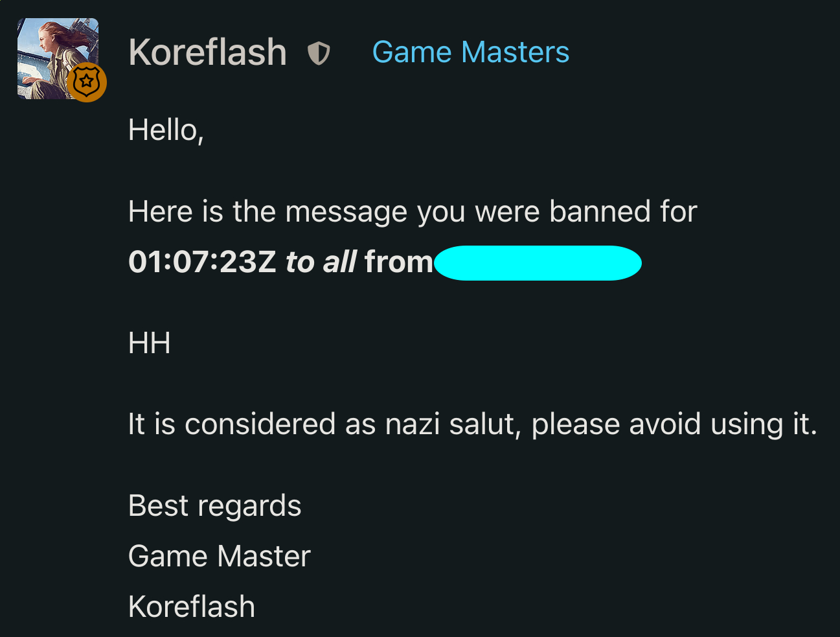Click the "Hello," greeting line
This screenshot has height=637, width=840.
pos(166,130)
